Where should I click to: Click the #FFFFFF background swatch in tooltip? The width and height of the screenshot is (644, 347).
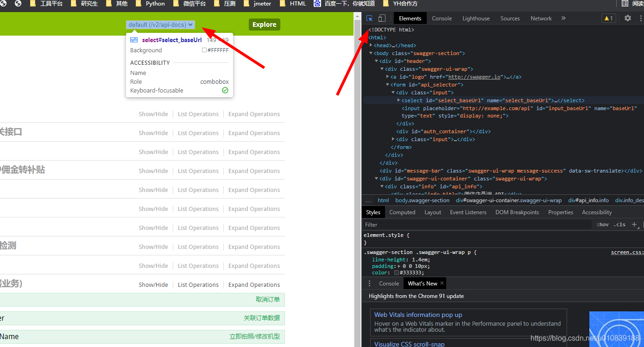[x=204, y=50]
